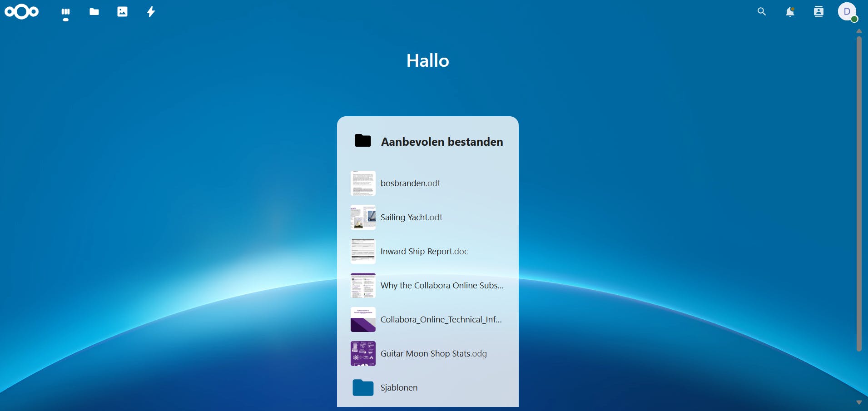Open bosbranden.odt thumbnail
Screen dimensions: 868x411
pyautogui.click(x=363, y=183)
